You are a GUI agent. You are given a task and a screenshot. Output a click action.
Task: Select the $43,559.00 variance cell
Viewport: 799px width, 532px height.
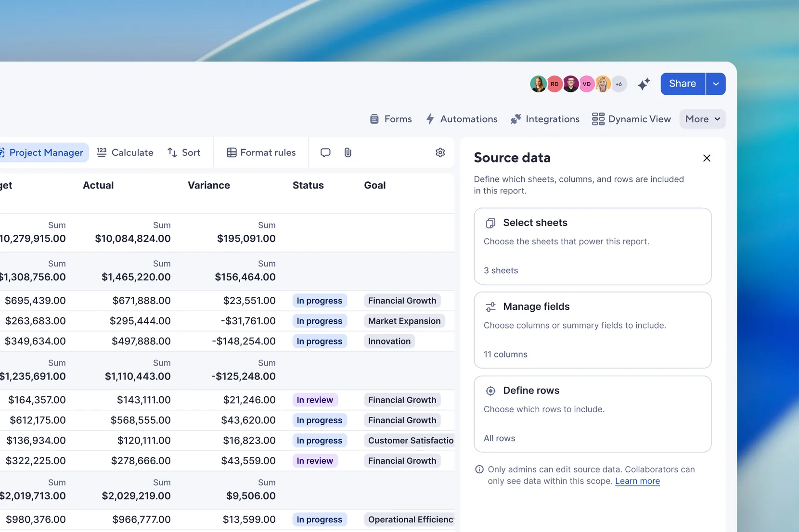tap(248, 461)
